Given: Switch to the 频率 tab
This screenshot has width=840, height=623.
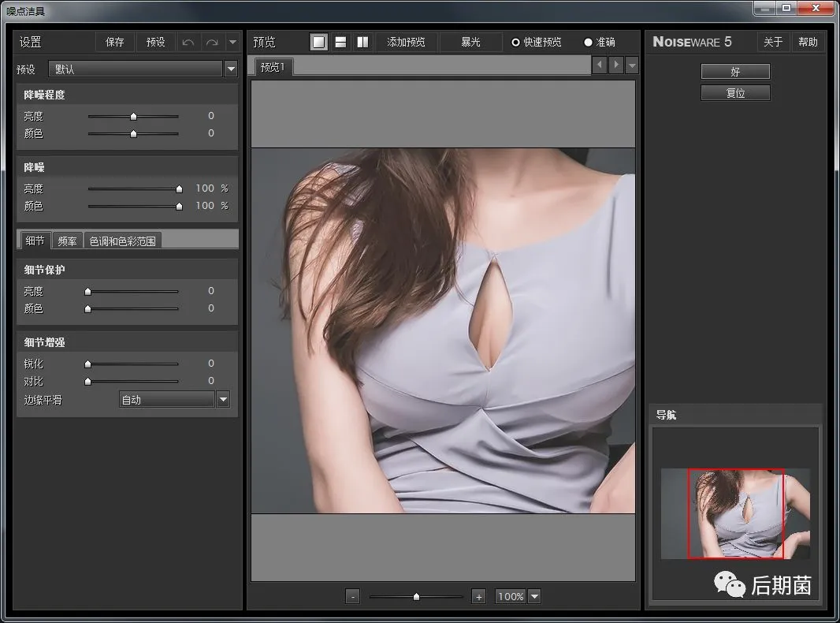Looking at the screenshot, I should (x=68, y=241).
